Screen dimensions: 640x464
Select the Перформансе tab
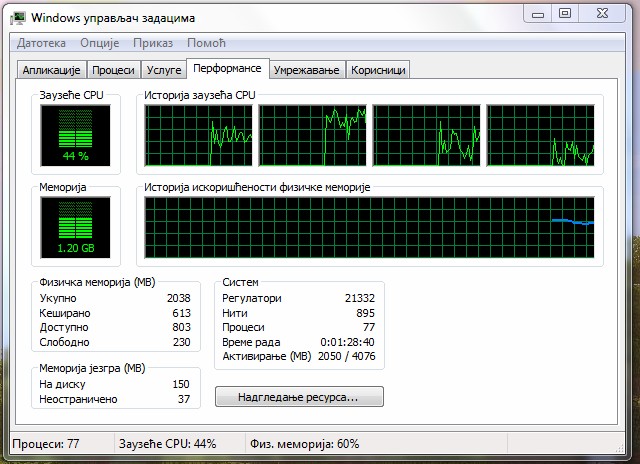(x=227, y=68)
